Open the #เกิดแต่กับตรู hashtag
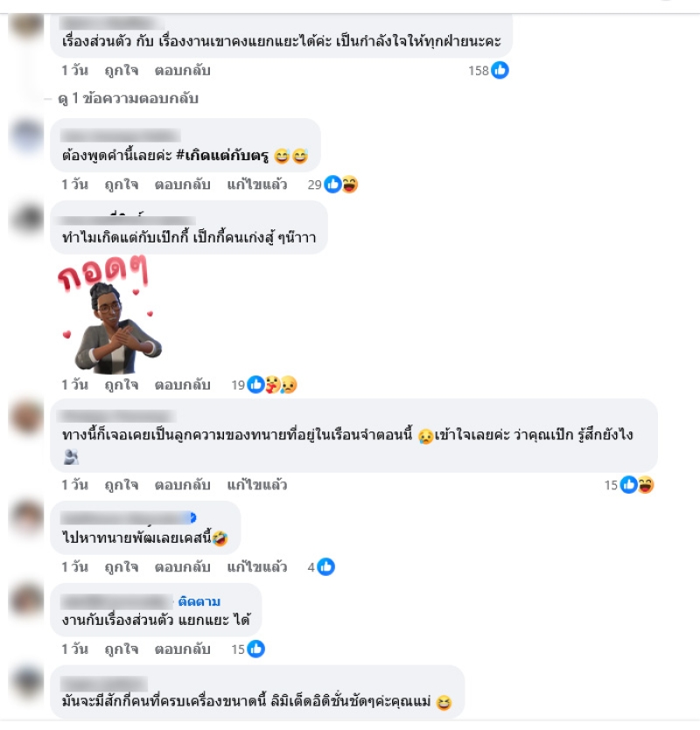 click(222, 155)
